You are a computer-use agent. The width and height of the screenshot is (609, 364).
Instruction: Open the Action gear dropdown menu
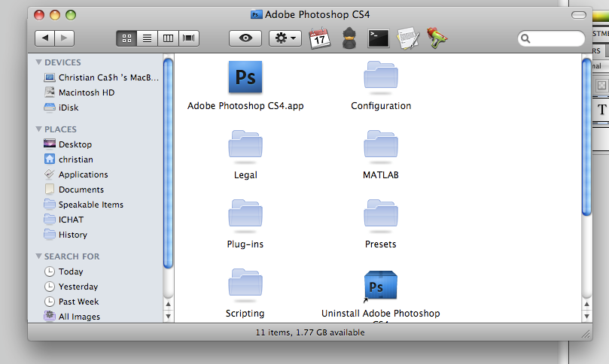click(285, 38)
